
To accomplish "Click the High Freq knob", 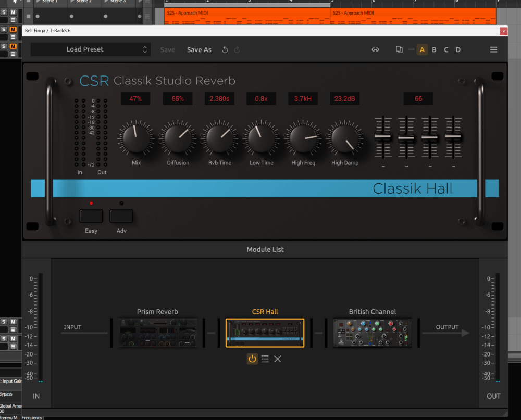I will click(303, 138).
